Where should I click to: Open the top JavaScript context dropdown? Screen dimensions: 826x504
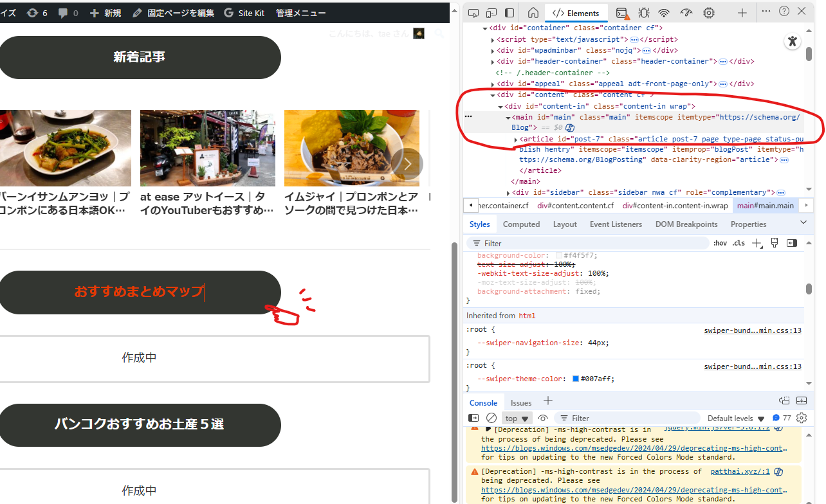(517, 418)
